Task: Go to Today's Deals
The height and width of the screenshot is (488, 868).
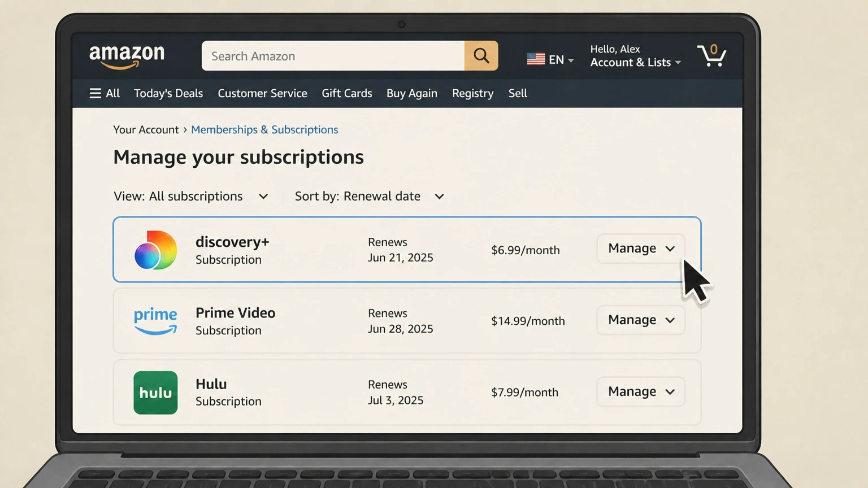Action: [x=168, y=93]
